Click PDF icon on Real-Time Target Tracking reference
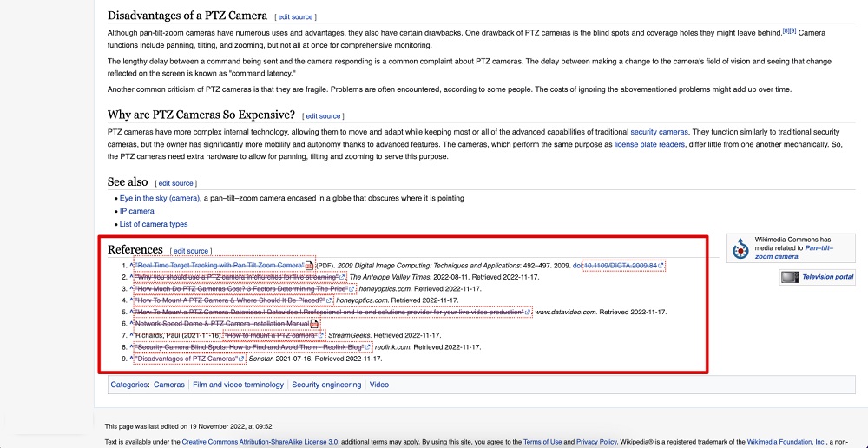 click(310, 267)
